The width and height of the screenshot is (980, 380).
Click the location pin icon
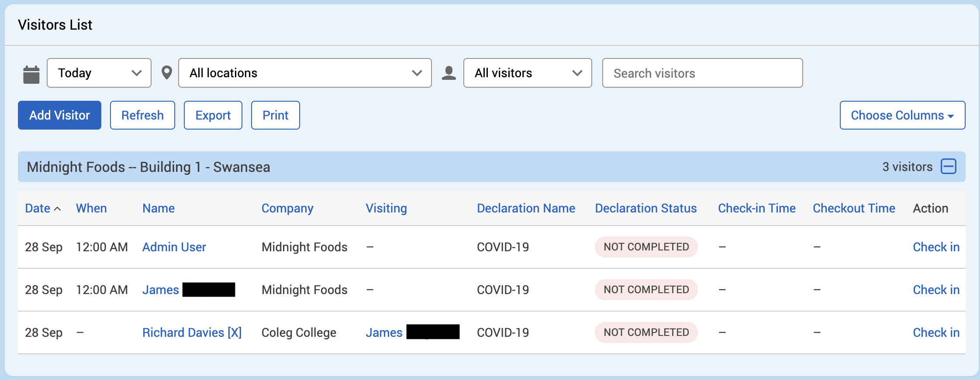tap(166, 73)
